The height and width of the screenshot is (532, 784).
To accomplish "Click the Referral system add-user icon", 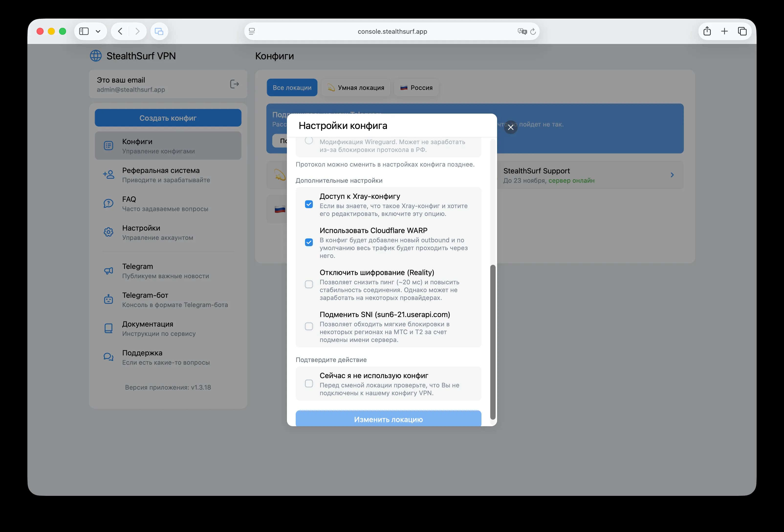I will [108, 175].
